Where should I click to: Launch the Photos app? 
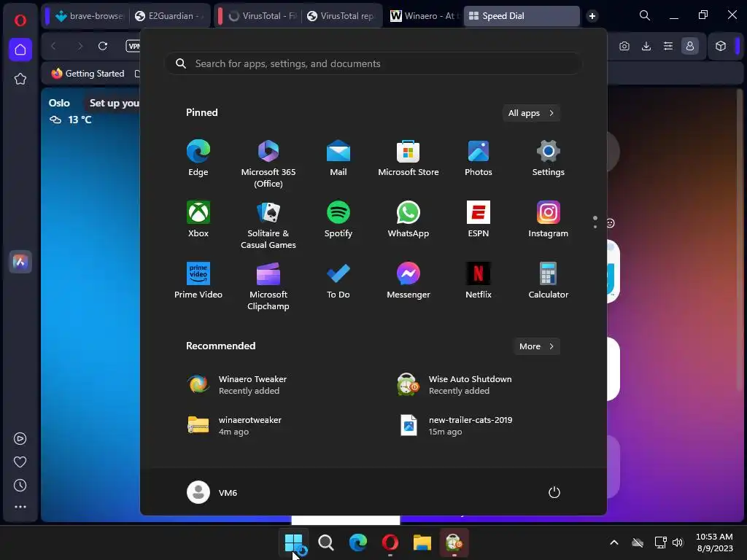[479, 158]
